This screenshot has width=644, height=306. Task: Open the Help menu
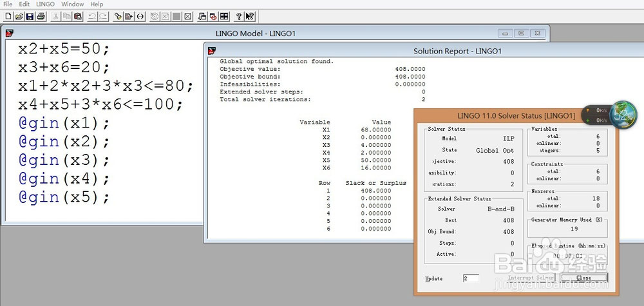point(97,4)
